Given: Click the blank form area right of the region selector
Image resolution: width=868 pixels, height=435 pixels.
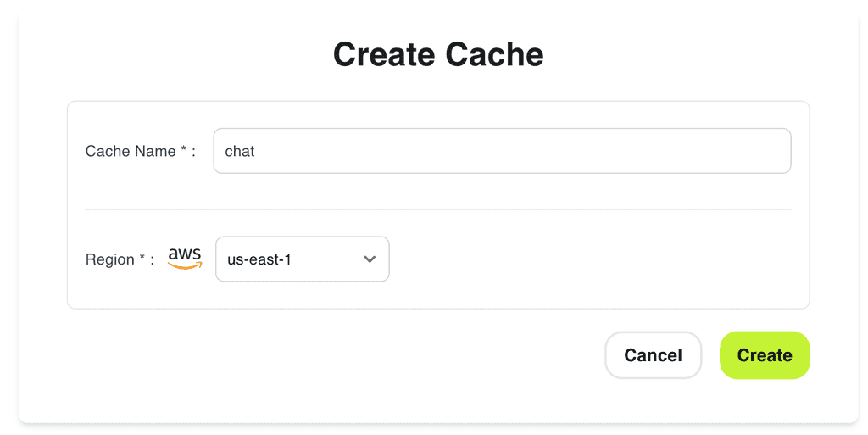Looking at the screenshot, I should [x=593, y=259].
